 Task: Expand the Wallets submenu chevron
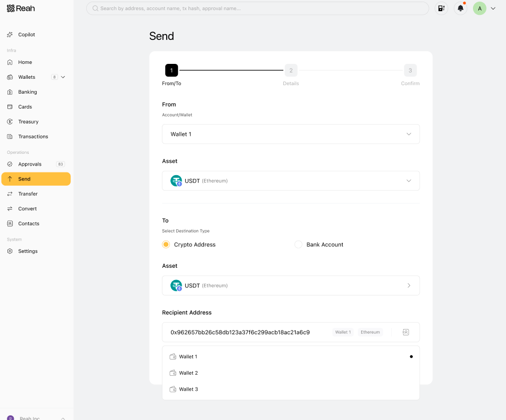click(x=63, y=77)
